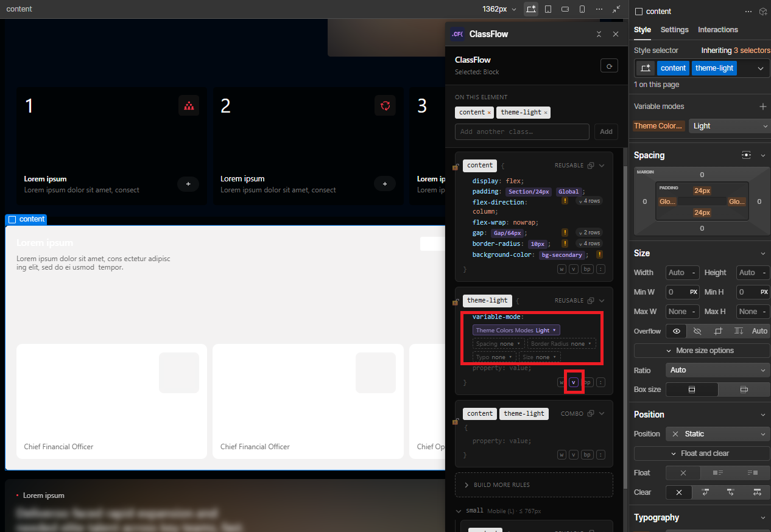
Task: Click the Width Auto input field
Action: [x=683, y=273]
